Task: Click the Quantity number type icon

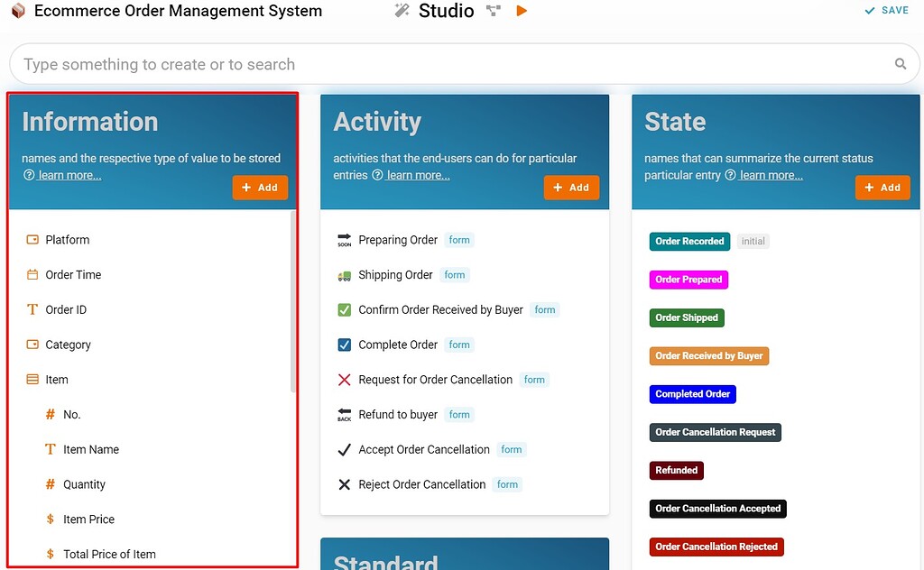Action: coord(51,484)
